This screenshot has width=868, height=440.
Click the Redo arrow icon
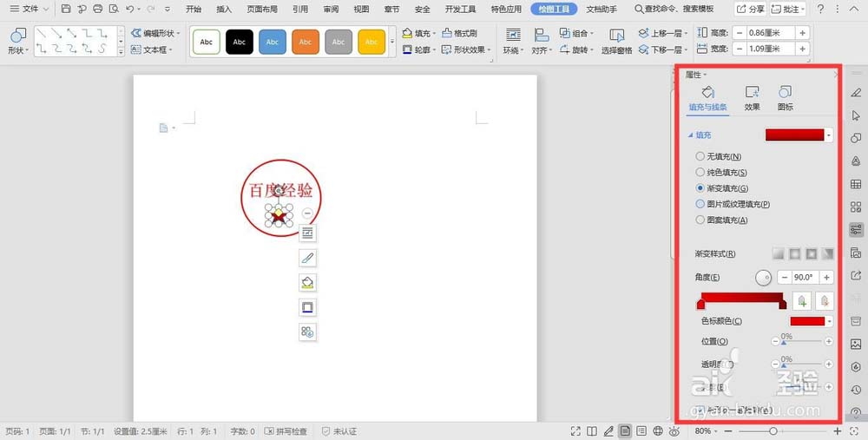click(x=151, y=9)
